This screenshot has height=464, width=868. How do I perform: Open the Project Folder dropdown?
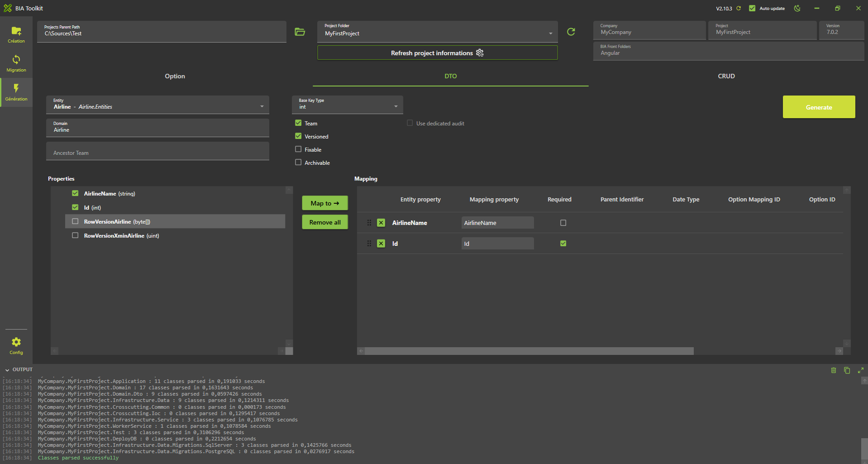pos(437,32)
